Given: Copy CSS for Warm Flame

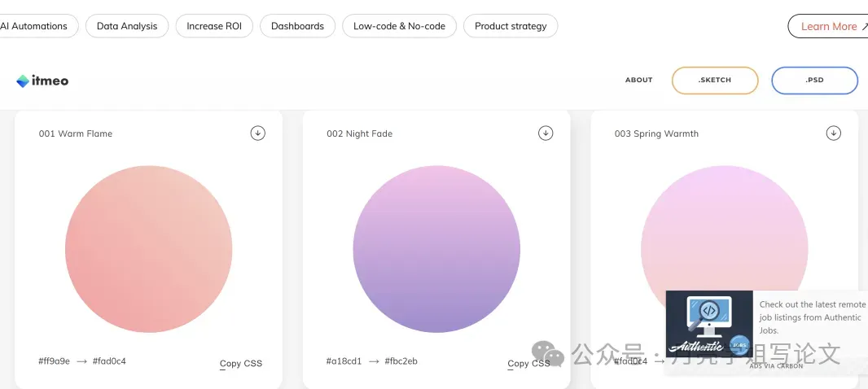Looking at the screenshot, I should click(241, 363).
